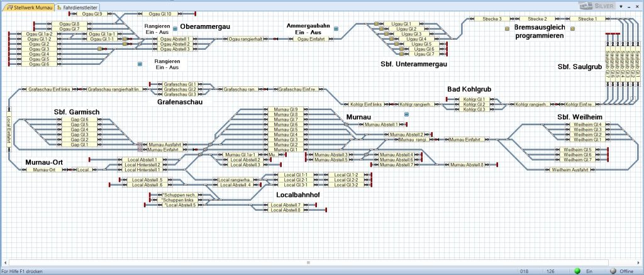
Task: Click signal left of Murnau Einfahrt block near Weilheim
Action: coord(436,140)
